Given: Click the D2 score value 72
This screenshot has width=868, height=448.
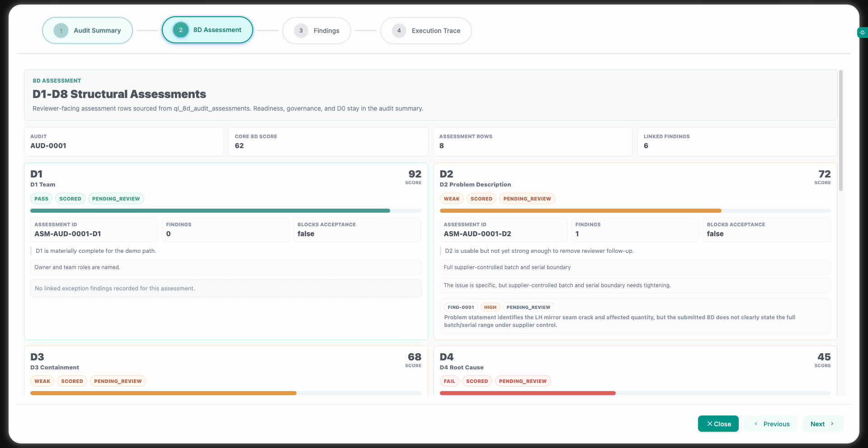Looking at the screenshot, I should (x=824, y=174).
